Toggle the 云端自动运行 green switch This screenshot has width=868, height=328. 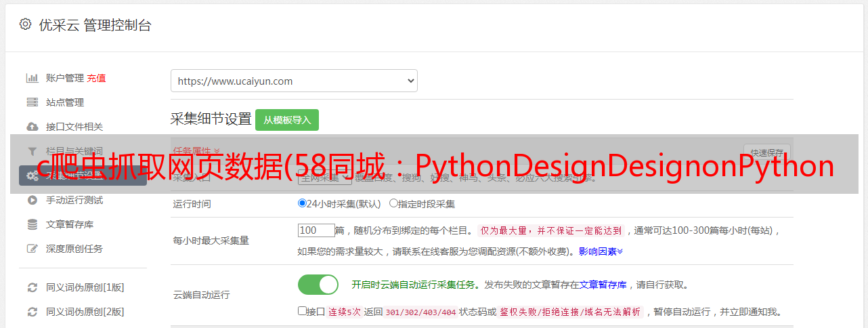tap(318, 285)
